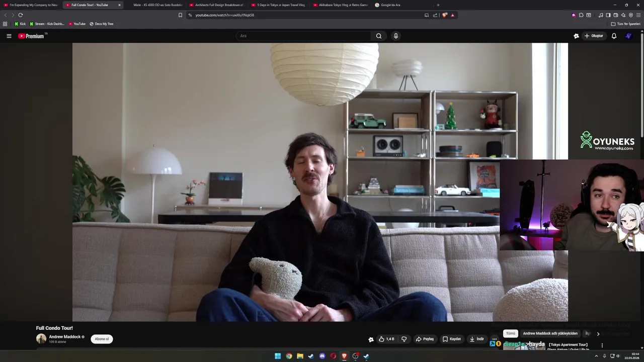This screenshot has height=362, width=644.
Task: Switch to 'Architects Full Design Breakdown' tab
Action: tap(216, 5)
